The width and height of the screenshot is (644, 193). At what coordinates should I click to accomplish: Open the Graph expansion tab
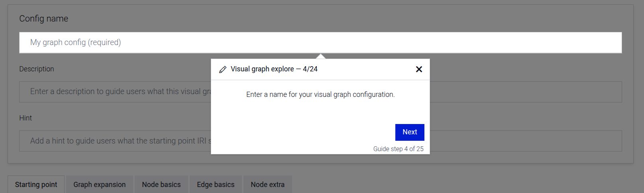coord(99,185)
